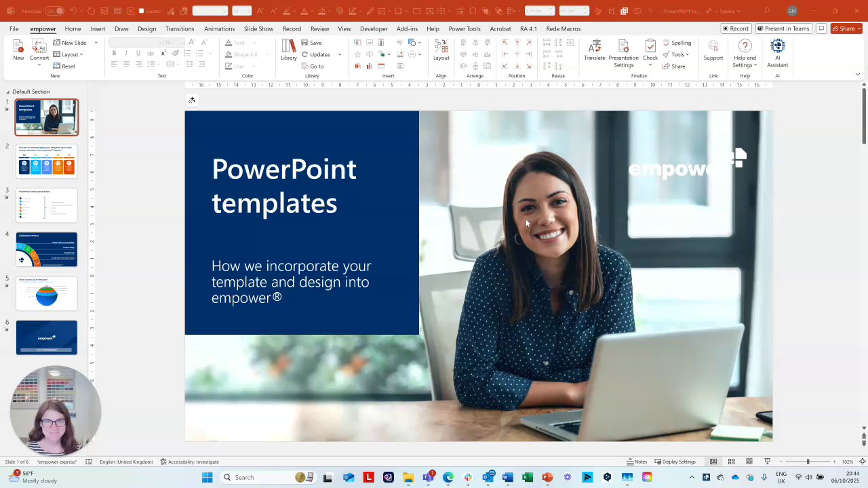Click the 102% zoom level

pyautogui.click(x=848, y=462)
